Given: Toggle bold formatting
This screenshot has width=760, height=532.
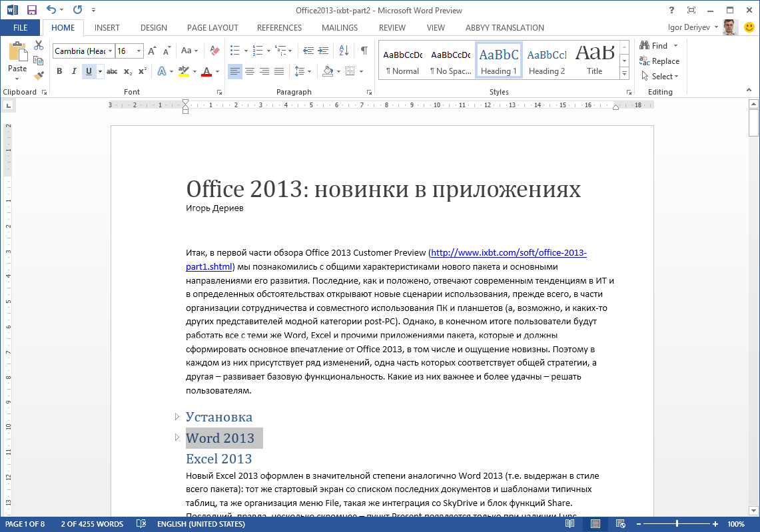Looking at the screenshot, I should pyautogui.click(x=59, y=70).
